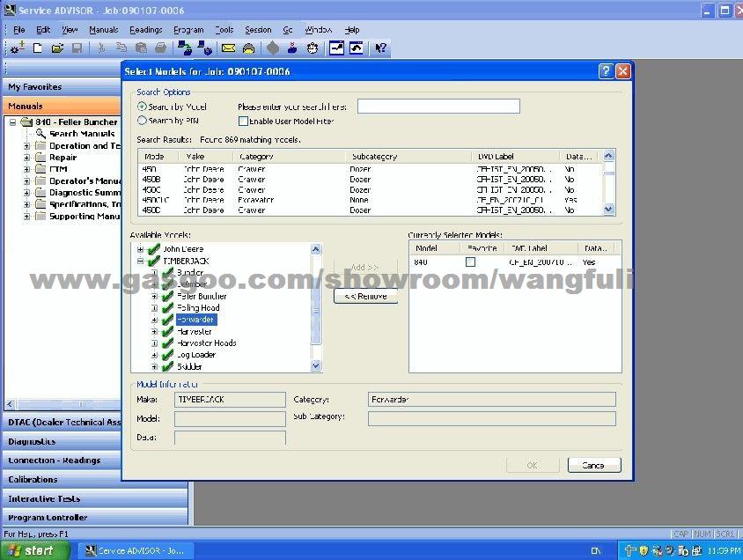Image resolution: width=743 pixels, height=560 pixels.
Task: Open the Manuals menu
Action: tap(103, 30)
